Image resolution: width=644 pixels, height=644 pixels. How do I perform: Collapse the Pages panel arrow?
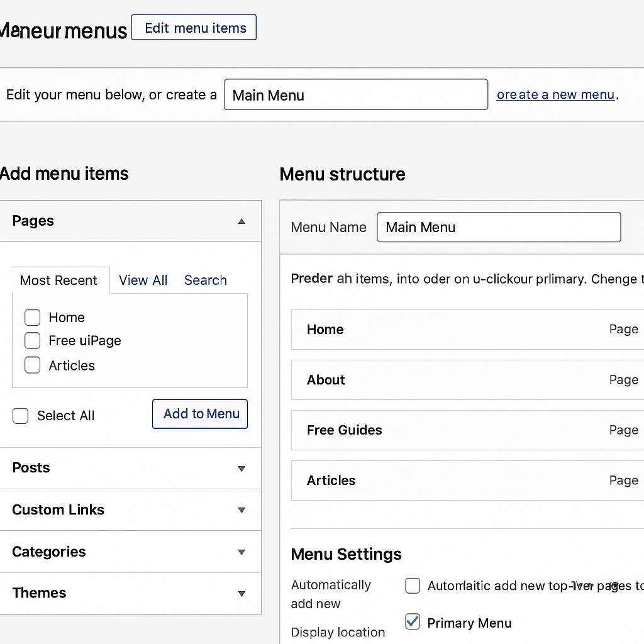coord(241,221)
